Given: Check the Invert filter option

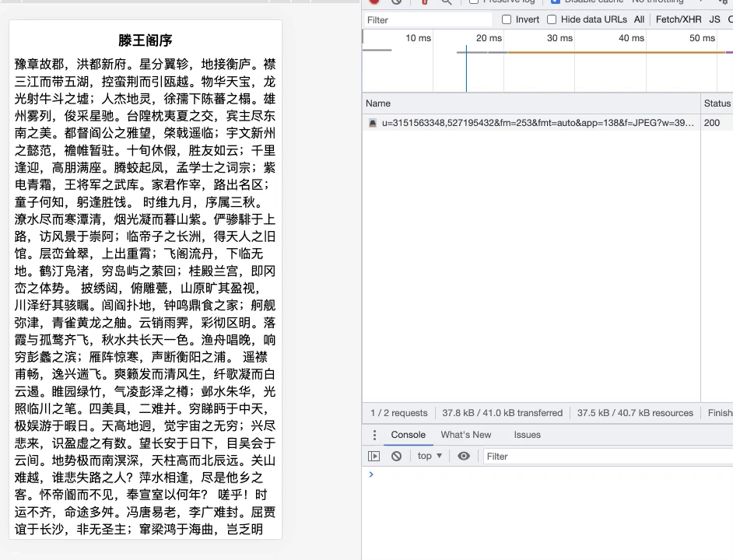Looking at the screenshot, I should click(506, 19).
